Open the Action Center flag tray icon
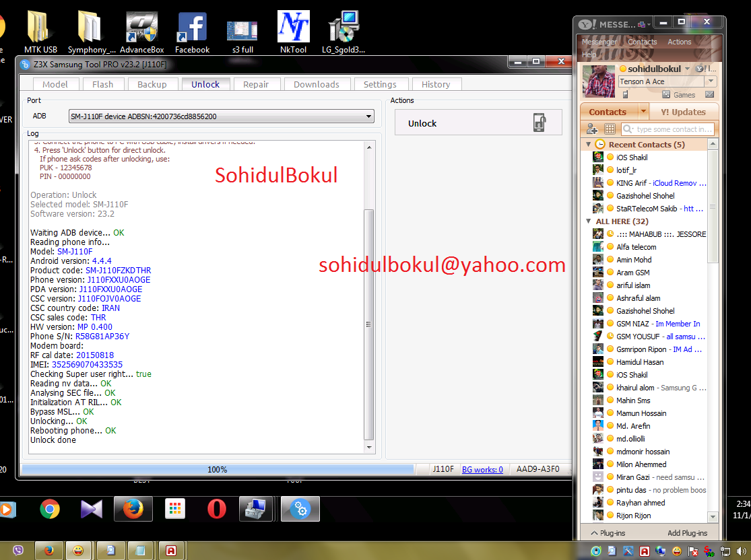Image resolution: width=751 pixels, height=560 pixels. [x=692, y=551]
